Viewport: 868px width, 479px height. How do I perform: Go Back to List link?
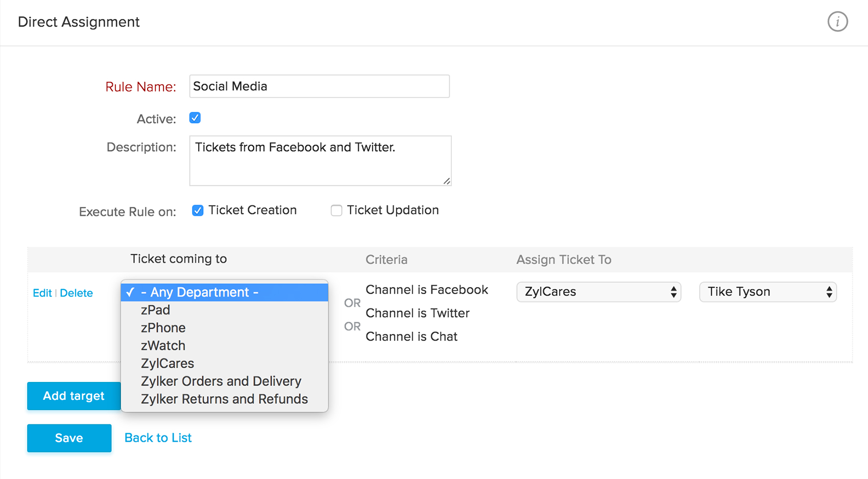[158, 438]
